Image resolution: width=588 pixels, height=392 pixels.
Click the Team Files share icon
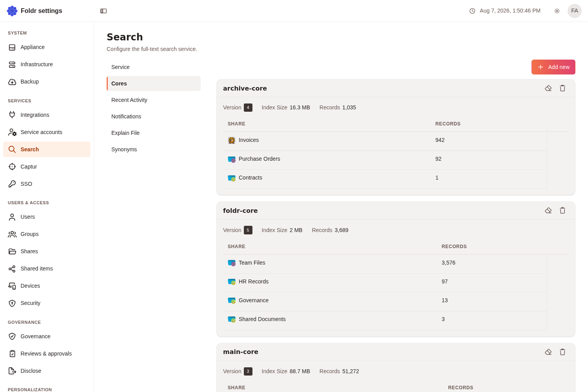point(232,263)
